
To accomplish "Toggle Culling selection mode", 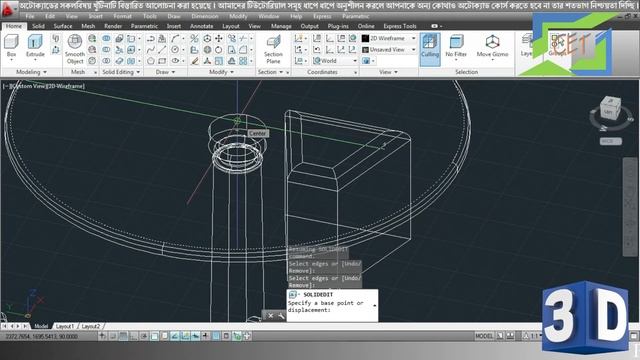I will click(x=430, y=49).
